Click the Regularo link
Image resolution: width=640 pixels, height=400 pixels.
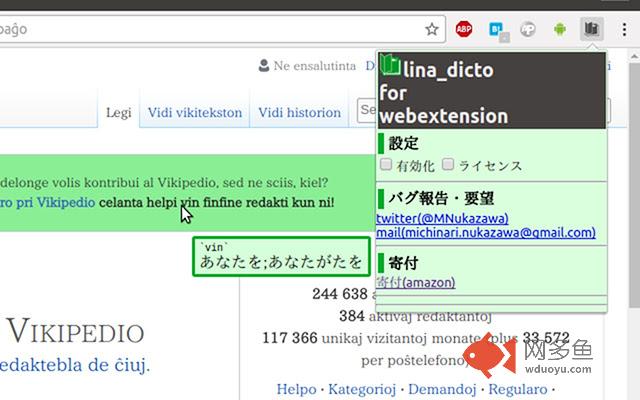point(518,389)
